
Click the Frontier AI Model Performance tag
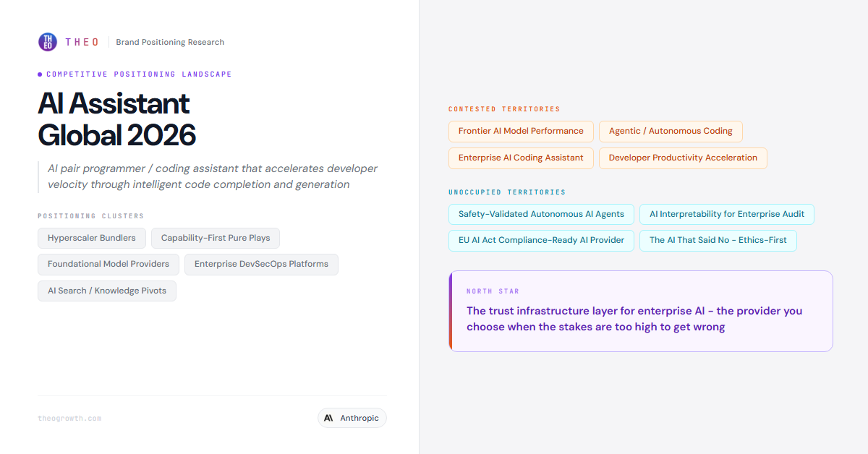coord(521,131)
